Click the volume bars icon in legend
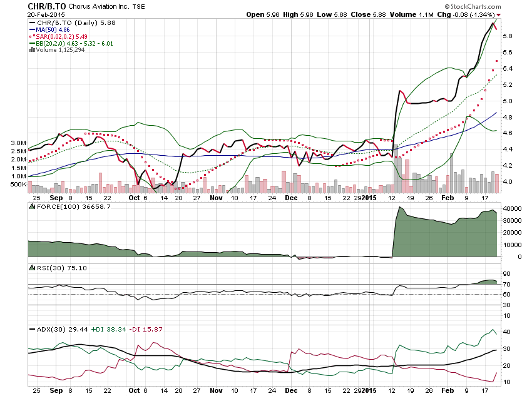 pyautogui.click(x=32, y=50)
